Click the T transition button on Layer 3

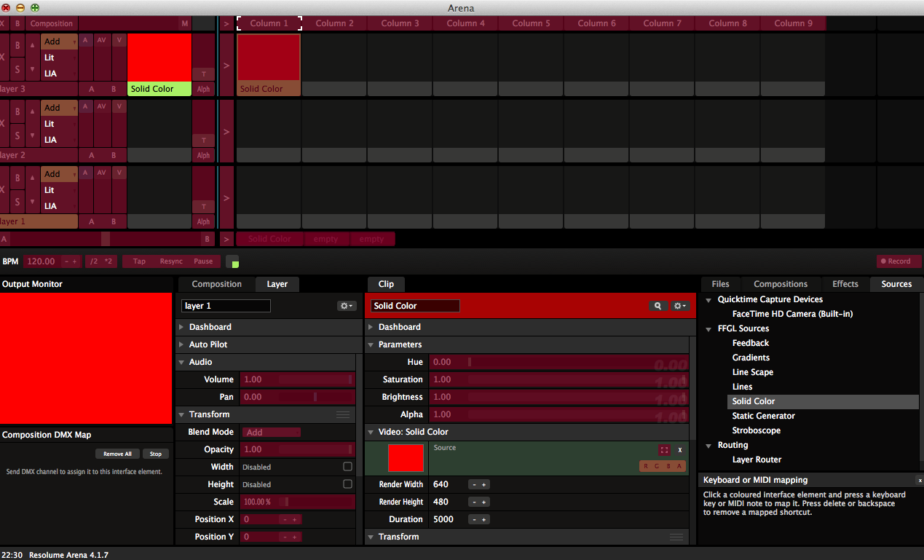point(203,74)
